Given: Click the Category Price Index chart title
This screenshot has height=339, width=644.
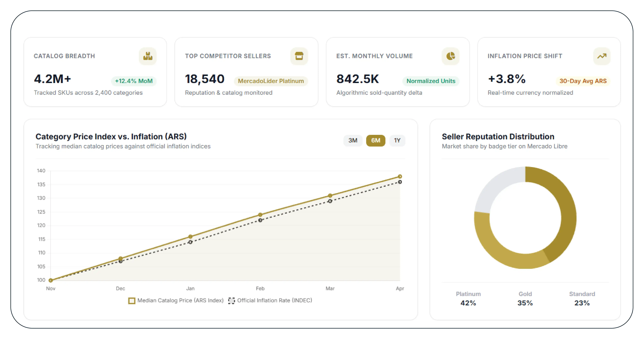Looking at the screenshot, I should (x=111, y=136).
